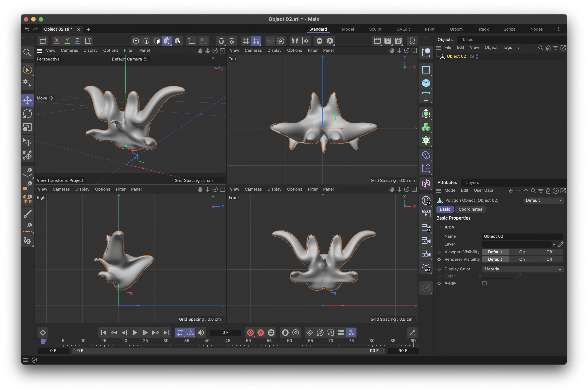Lock the X axis

[x=57, y=40]
